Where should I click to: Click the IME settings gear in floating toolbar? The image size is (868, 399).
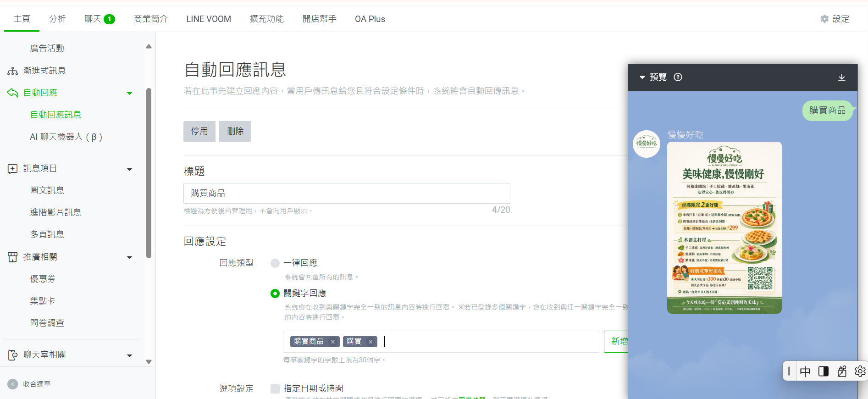coord(860,371)
